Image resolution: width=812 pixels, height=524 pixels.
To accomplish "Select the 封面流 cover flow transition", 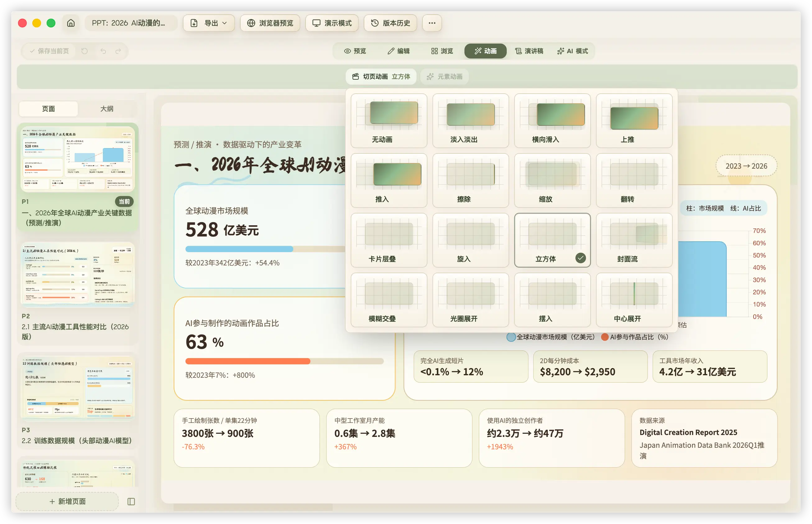I will [634, 240].
